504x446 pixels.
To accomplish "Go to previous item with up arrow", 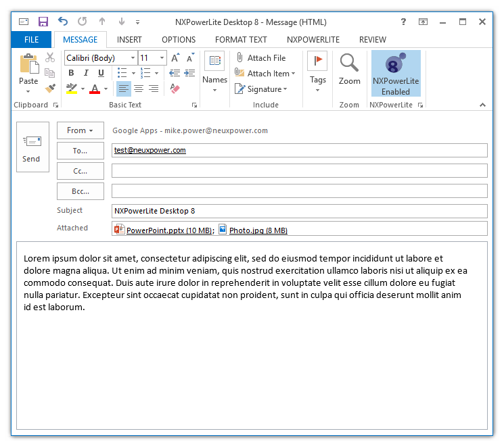I will [x=102, y=22].
